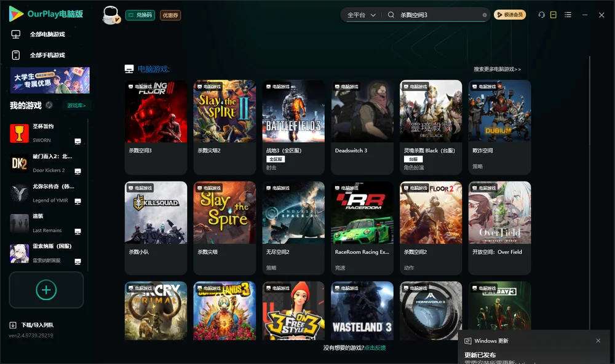Open the RaceRoom Racing Experience card

362,228
